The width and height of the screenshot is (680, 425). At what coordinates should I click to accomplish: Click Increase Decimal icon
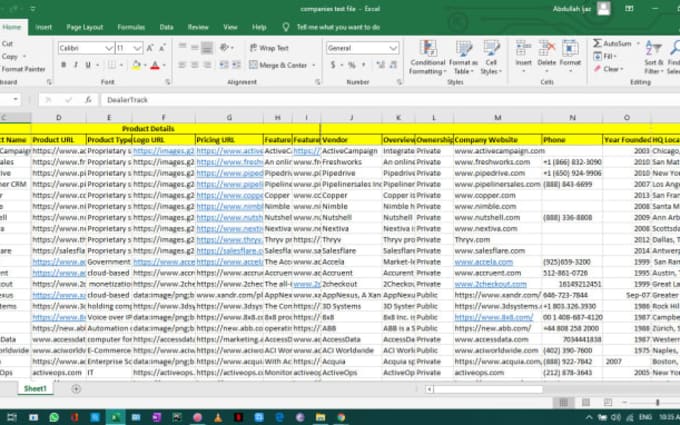coord(381,65)
